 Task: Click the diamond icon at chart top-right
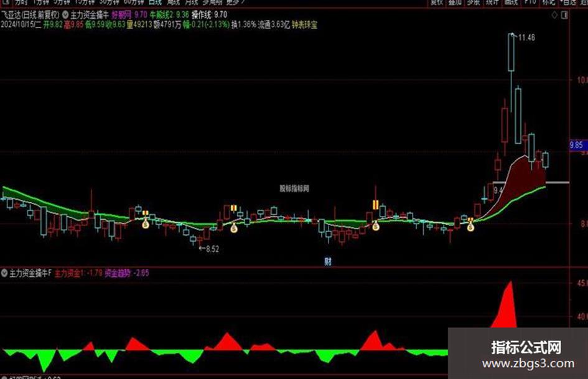(x=554, y=15)
